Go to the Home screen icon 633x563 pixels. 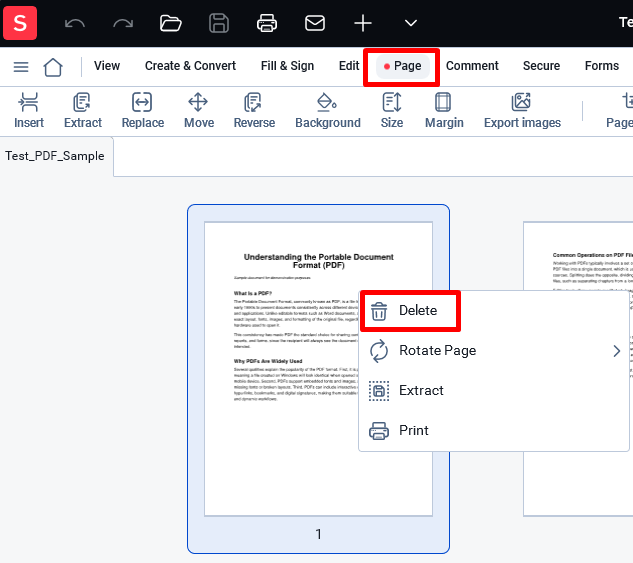pos(53,67)
